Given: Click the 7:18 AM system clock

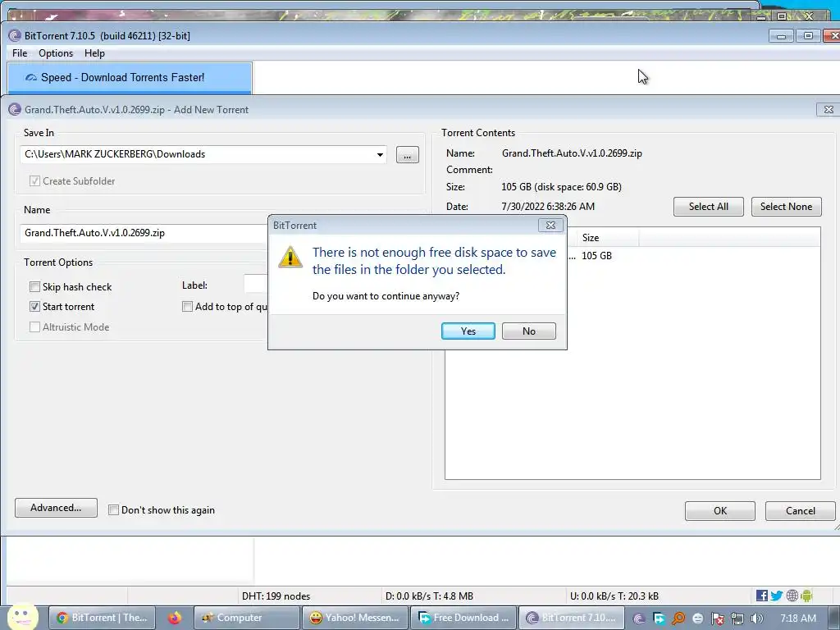Looking at the screenshot, I should click(x=797, y=619).
